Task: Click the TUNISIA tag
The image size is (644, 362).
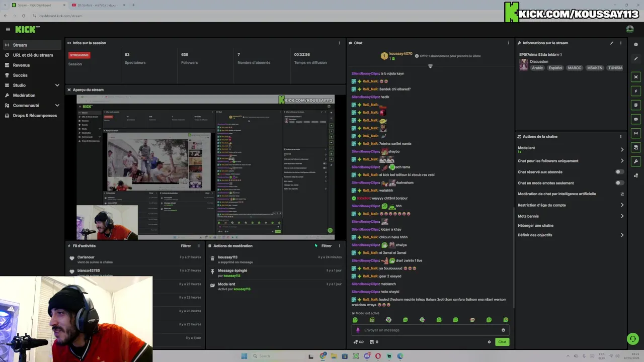Action: pos(615,68)
